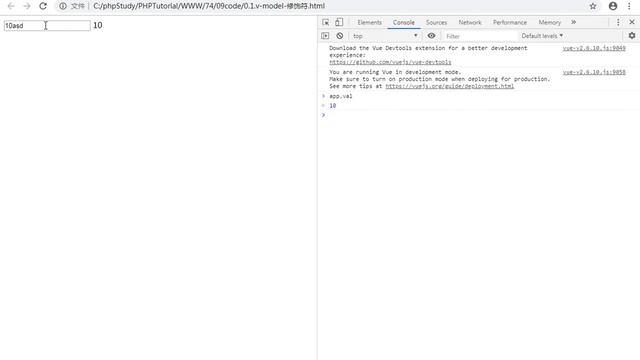
Task: Go forward to the next page
Action: 27,6
